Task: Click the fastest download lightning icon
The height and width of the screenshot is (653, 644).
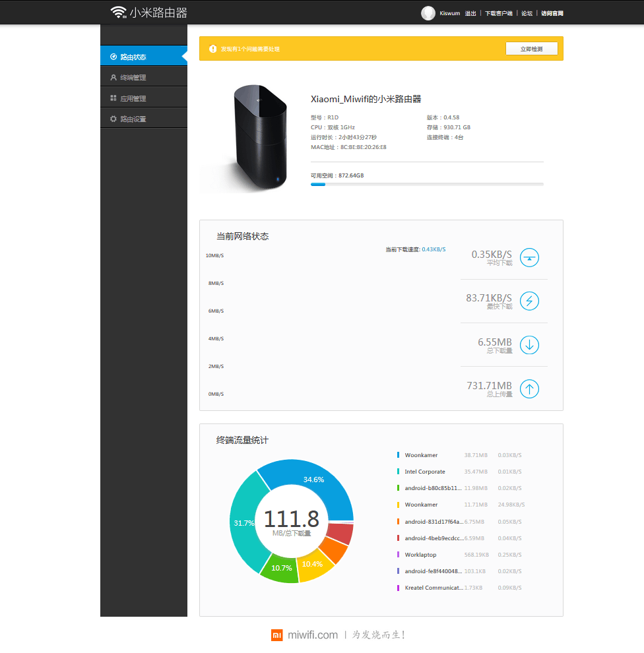Action: click(529, 301)
